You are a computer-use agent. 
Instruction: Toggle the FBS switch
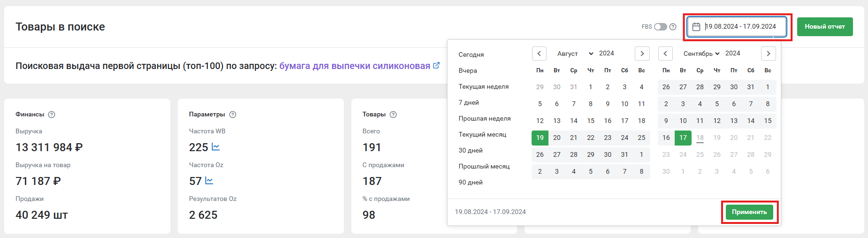click(x=661, y=27)
